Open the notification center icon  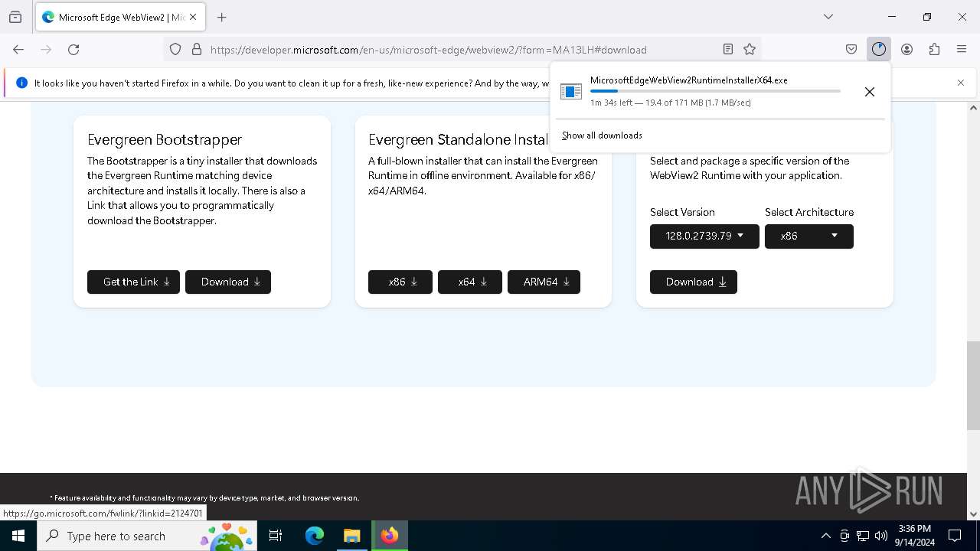click(x=955, y=536)
